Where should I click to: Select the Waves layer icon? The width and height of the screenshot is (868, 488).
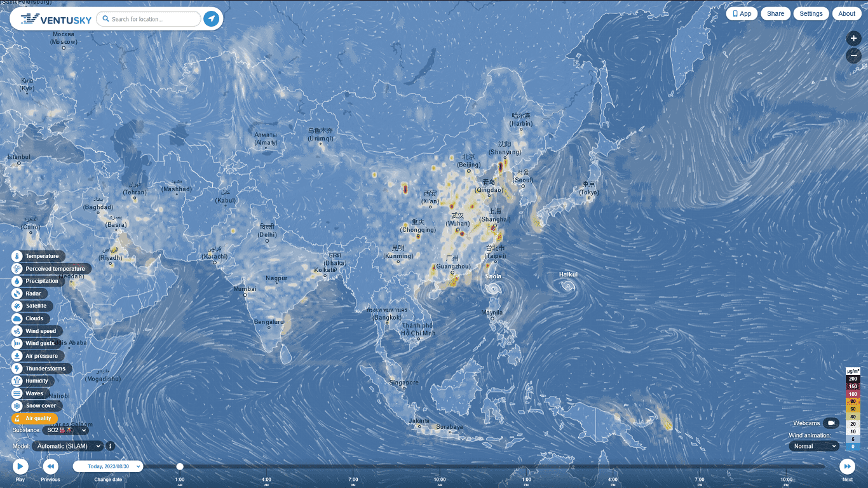pyautogui.click(x=17, y=393)
